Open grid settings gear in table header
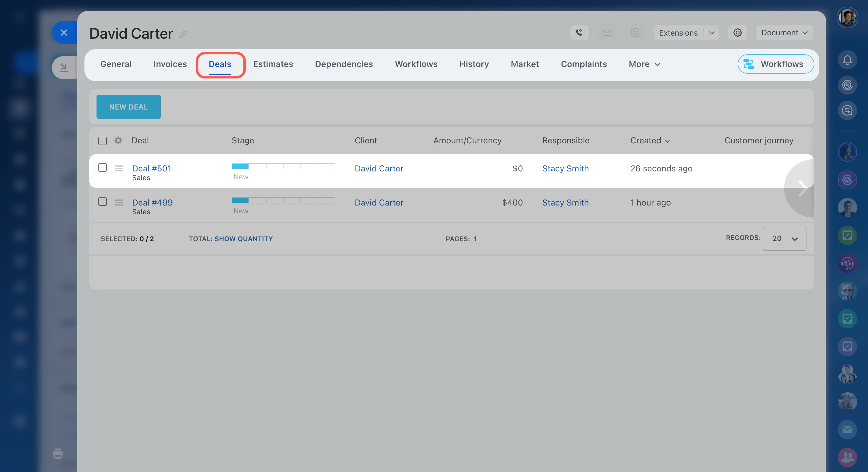 pos(118,140)
